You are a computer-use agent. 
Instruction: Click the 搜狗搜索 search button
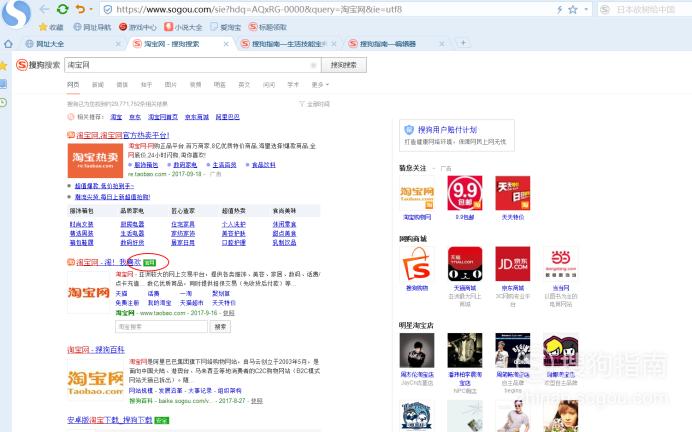(x=344, y=65)
